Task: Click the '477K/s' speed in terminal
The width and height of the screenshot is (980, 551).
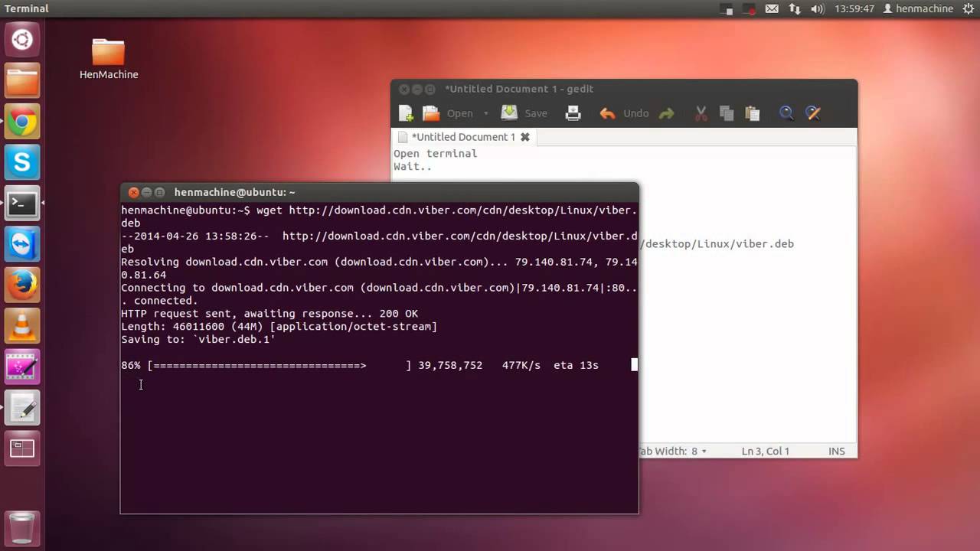Action: [521, 366]
